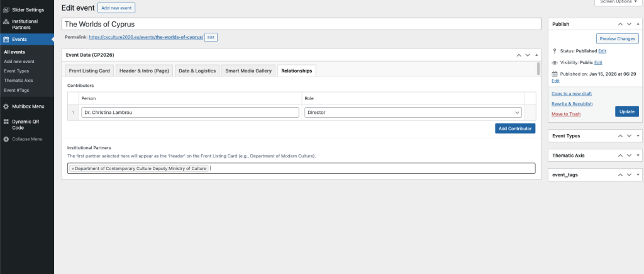Click the Add Contributor button

[514, 128]
